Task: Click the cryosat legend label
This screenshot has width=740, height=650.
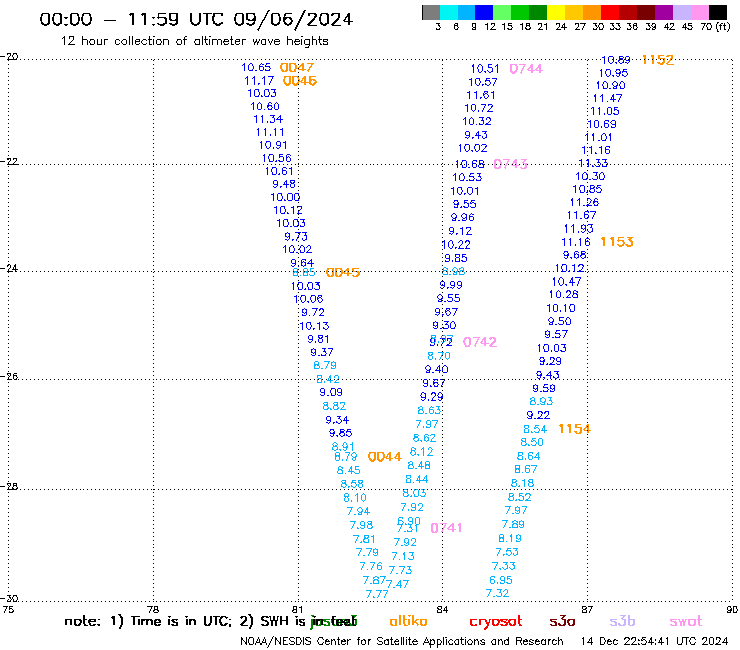Action: [496, 622]
